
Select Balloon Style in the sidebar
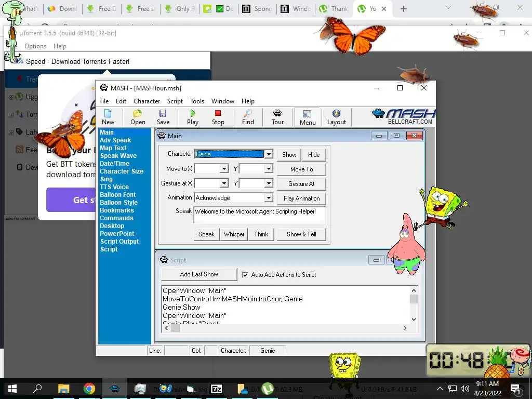118,203
